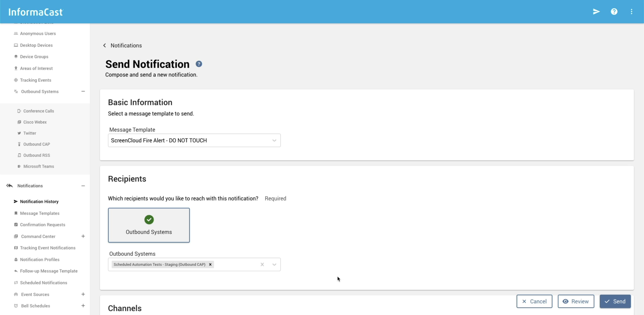Click the InformaCast logo

tap(36, 12)
